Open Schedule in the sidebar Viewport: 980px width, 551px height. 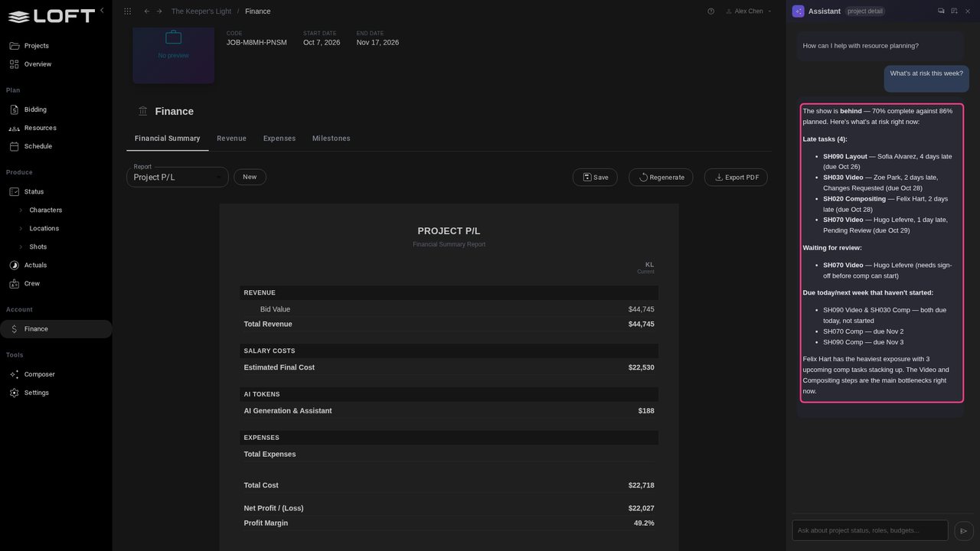pos(56,146)
